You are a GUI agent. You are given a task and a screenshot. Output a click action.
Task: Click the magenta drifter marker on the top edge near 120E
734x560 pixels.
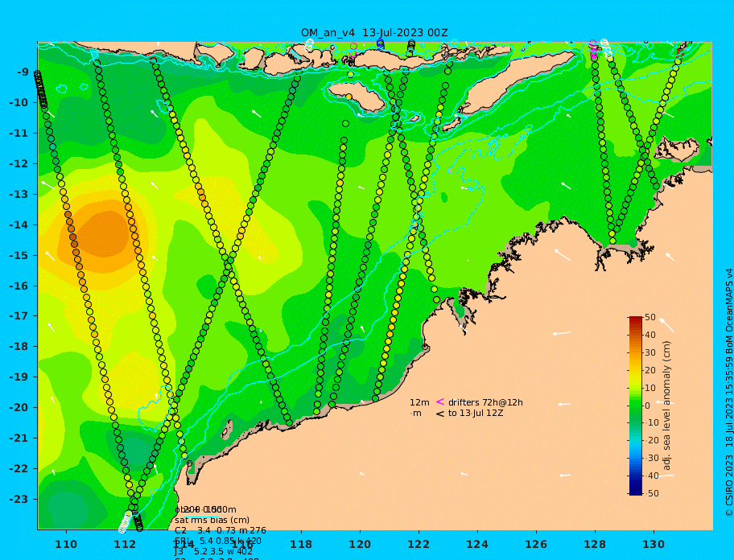coord(353,47)
